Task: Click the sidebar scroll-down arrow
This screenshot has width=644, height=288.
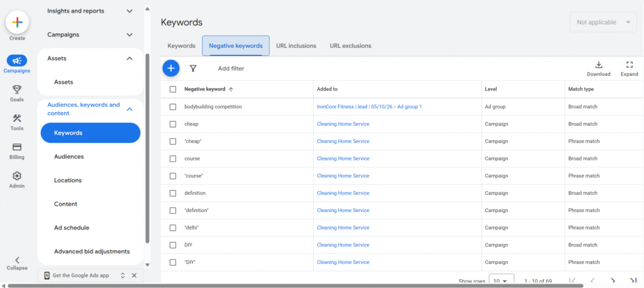Action: click(147, 265)
